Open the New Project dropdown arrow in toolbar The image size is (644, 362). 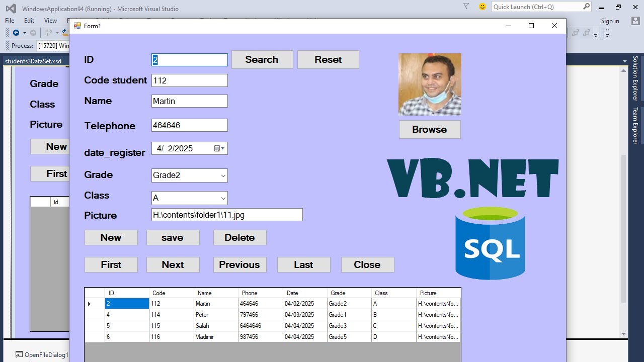(57, 33)
